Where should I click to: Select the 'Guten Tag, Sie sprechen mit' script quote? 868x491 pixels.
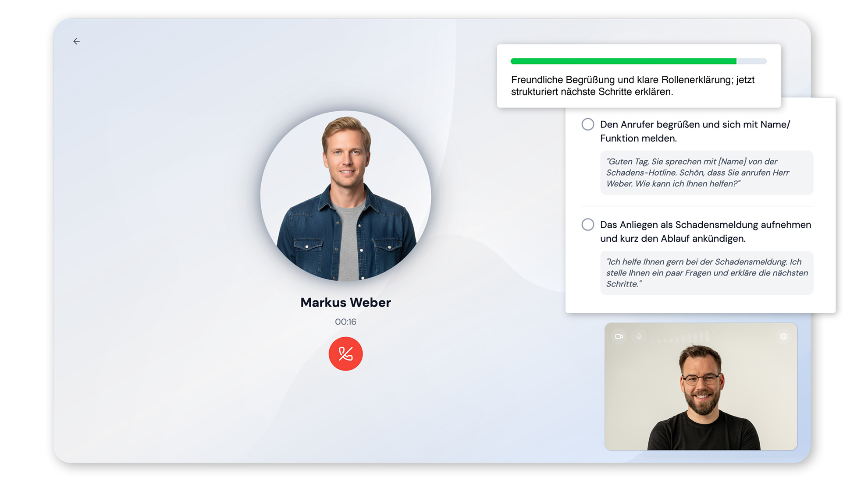[x=707, y=173]
